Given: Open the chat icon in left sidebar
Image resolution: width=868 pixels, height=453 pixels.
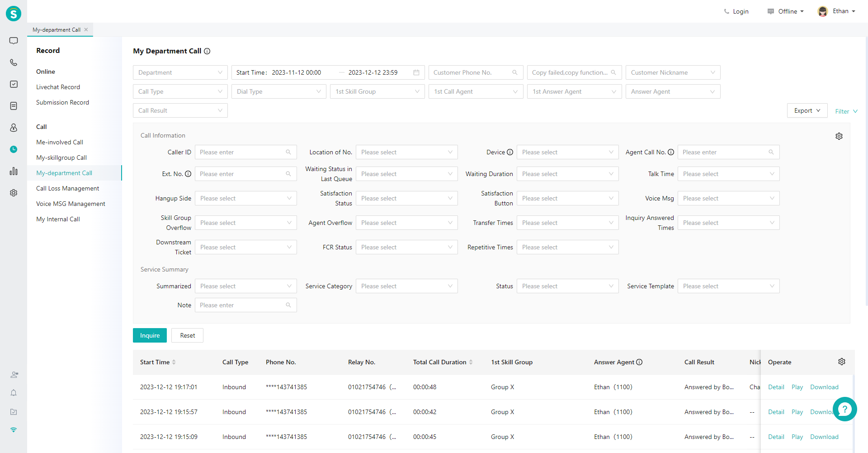Looking at the screenshot, I should point(14,41).
